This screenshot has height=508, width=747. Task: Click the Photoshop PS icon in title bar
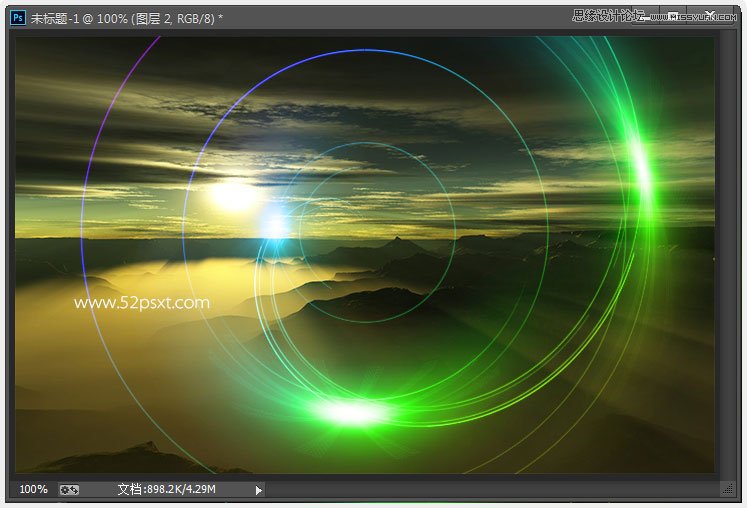click(18, 17)
